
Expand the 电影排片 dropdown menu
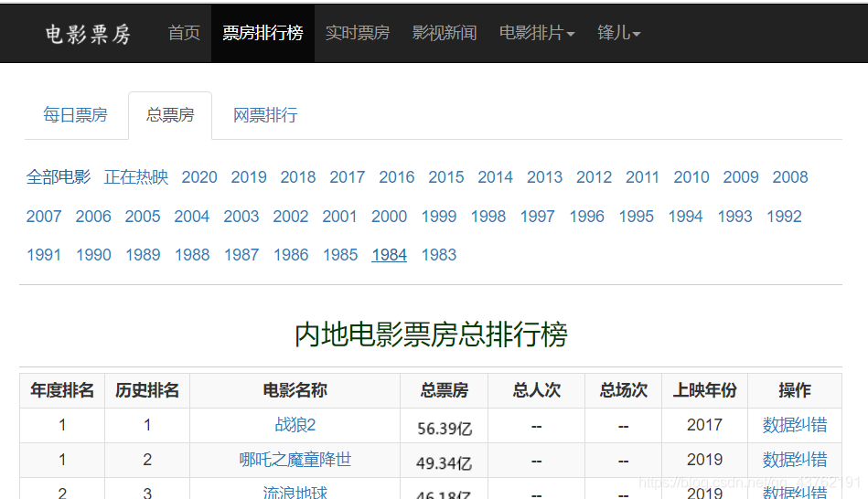coord(537,33)
